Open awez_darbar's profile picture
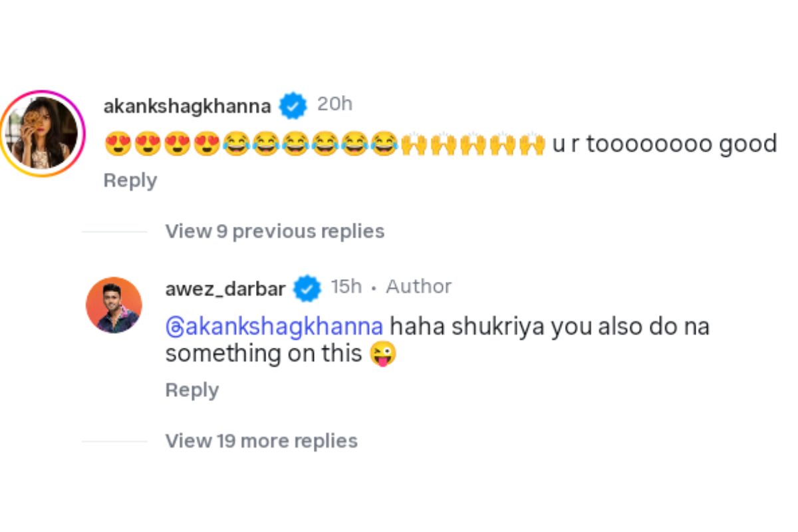This screenshot has width=798, height=532. [114, 305]
